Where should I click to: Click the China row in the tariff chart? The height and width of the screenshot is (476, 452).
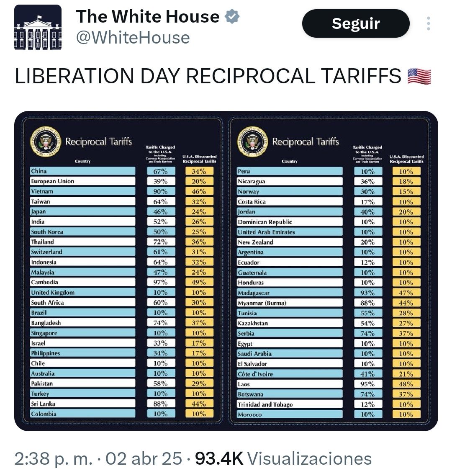coord(82,171)
